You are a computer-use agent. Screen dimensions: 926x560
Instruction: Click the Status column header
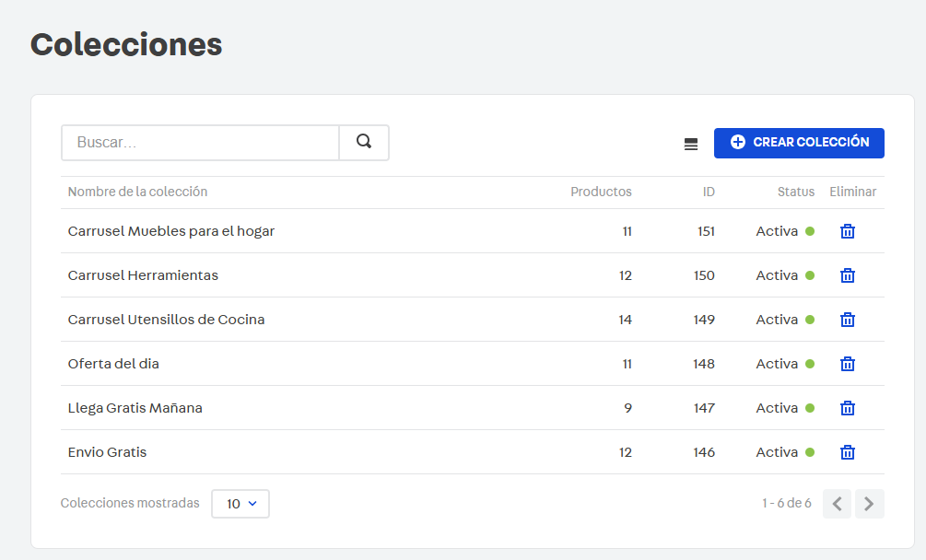pos(795,192)
